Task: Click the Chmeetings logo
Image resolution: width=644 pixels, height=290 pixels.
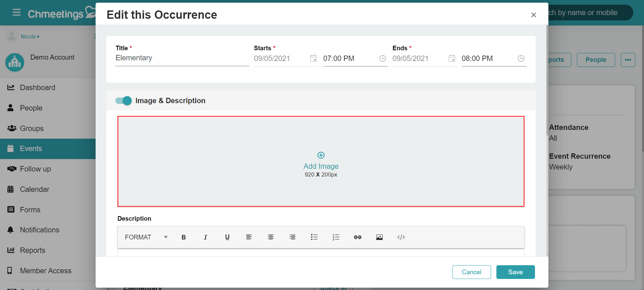Action: pos(62,13)
